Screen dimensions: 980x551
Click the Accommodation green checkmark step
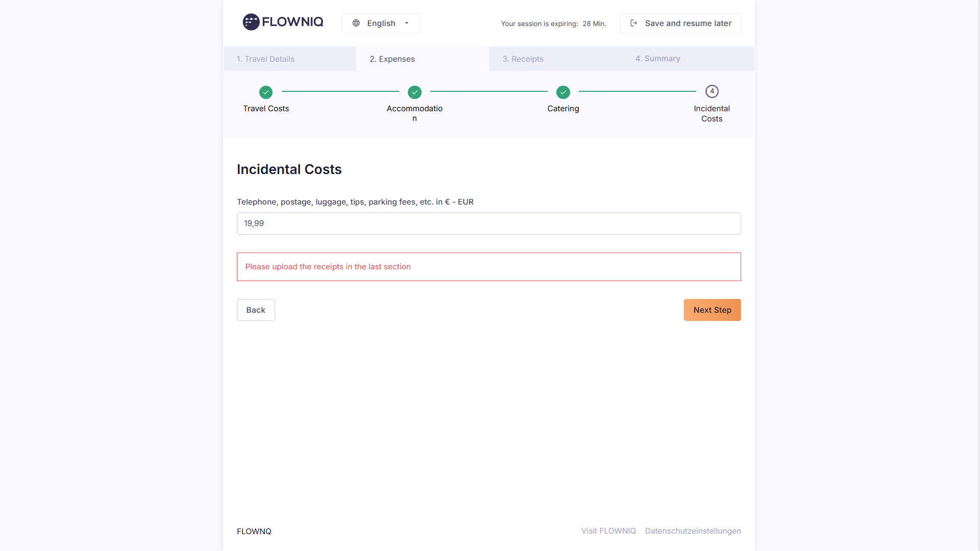(x=414, y=92)
